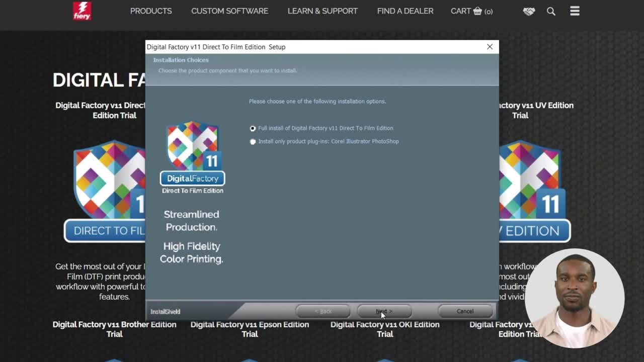
Task: Open FIND A DEALER page
Action: 405,11
